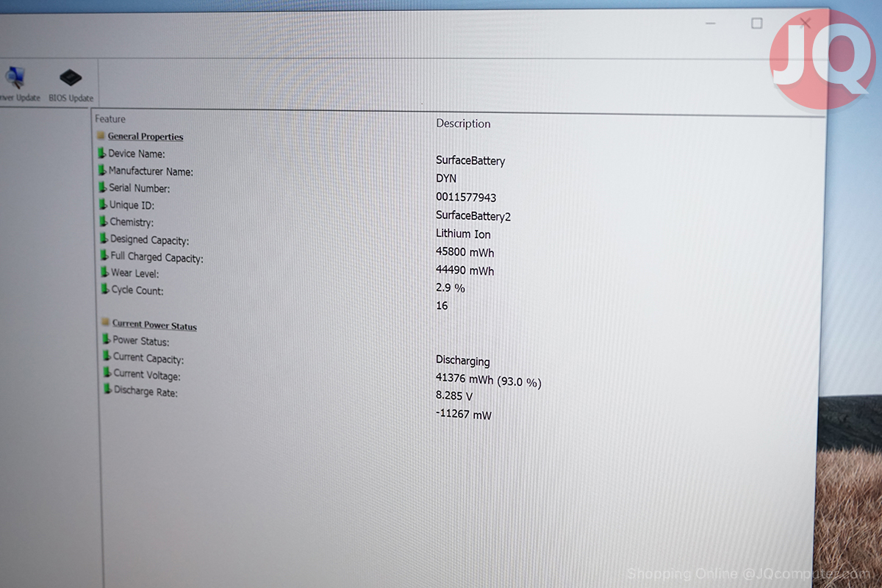
Task: Click the folder icon beside General Properties
Action: pos(101,135)
